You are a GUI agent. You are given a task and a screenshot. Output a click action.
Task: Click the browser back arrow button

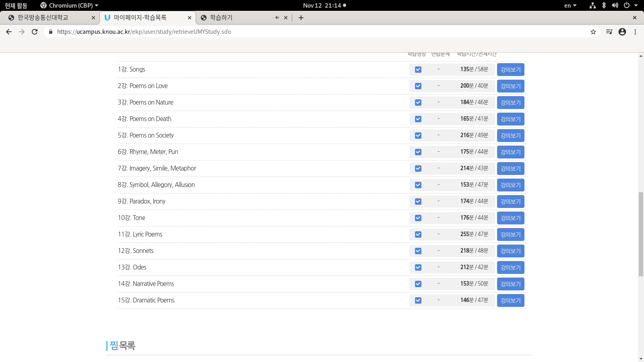[9, 32]
